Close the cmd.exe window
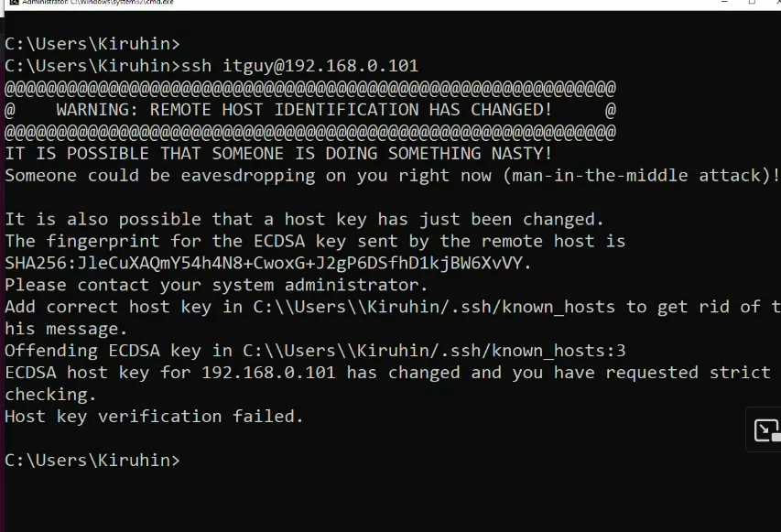The image size is (781, 532). click(776, 3)
